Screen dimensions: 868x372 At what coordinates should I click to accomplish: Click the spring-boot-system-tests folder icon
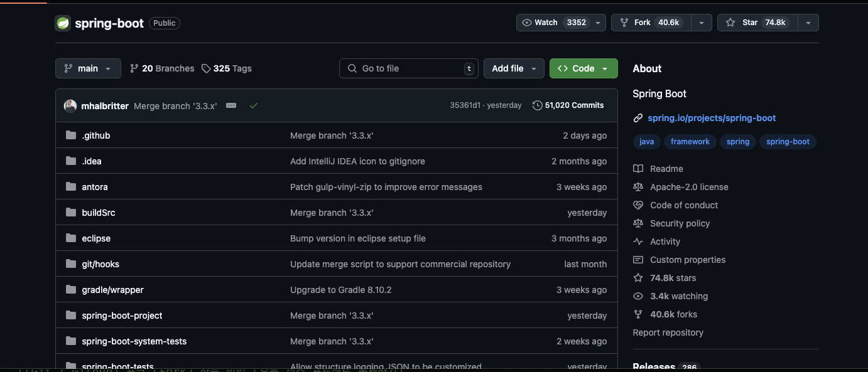click(x=70, y=341)
